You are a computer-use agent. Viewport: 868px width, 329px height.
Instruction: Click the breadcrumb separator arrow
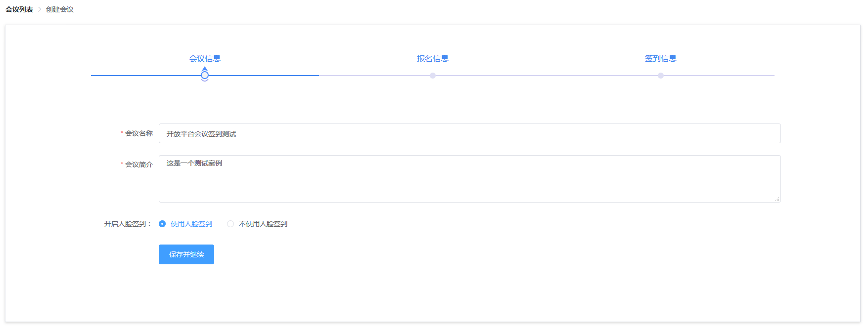(40, 9)
